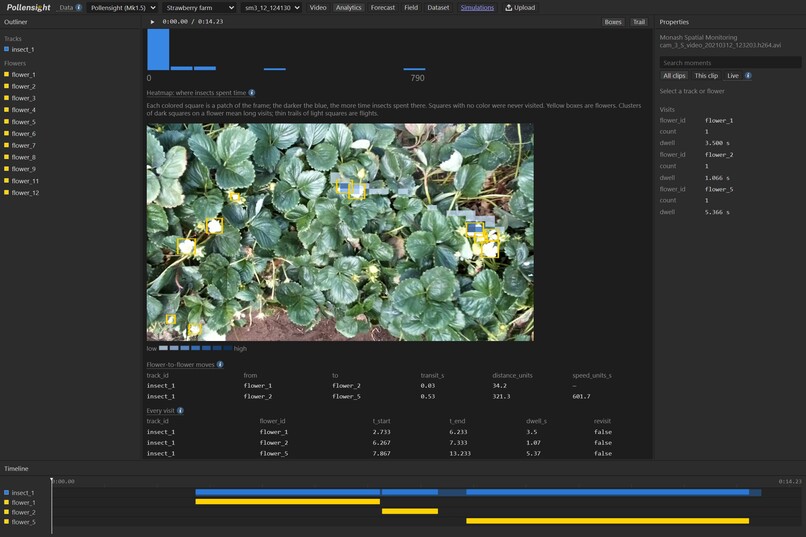806x537 pixels.
Task: Play the clip with the play button
Action: coord(152,22)
